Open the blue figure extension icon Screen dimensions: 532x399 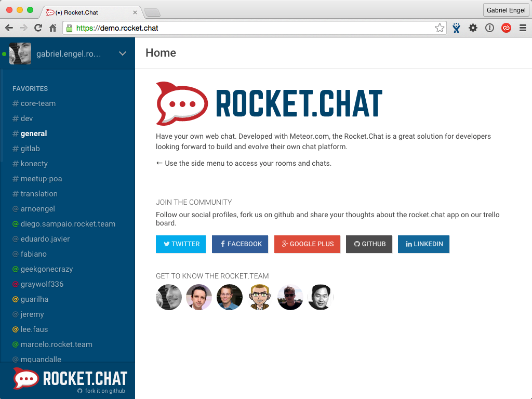tap(456, 28)
